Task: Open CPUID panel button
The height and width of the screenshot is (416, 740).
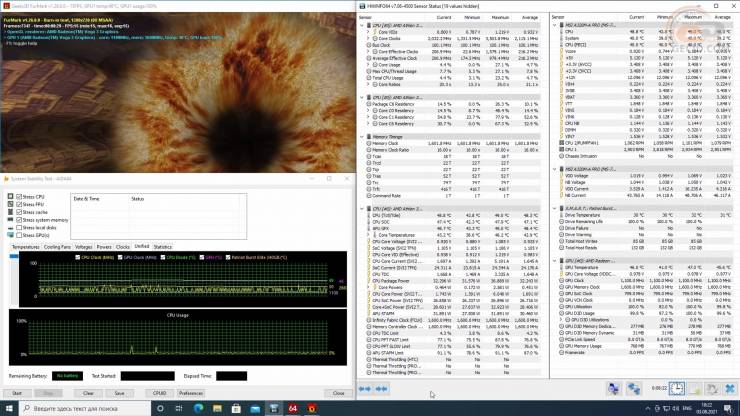Action: point(160,393)
